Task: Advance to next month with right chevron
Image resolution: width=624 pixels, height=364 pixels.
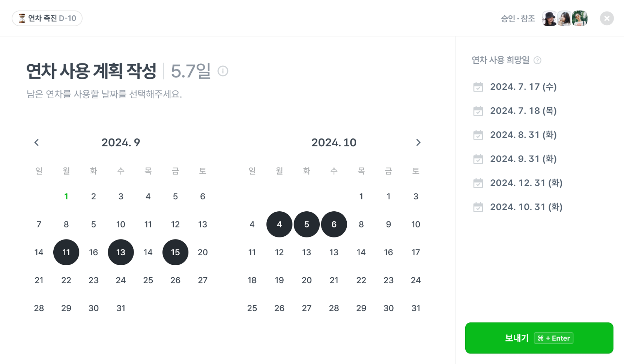Action: 418,143
